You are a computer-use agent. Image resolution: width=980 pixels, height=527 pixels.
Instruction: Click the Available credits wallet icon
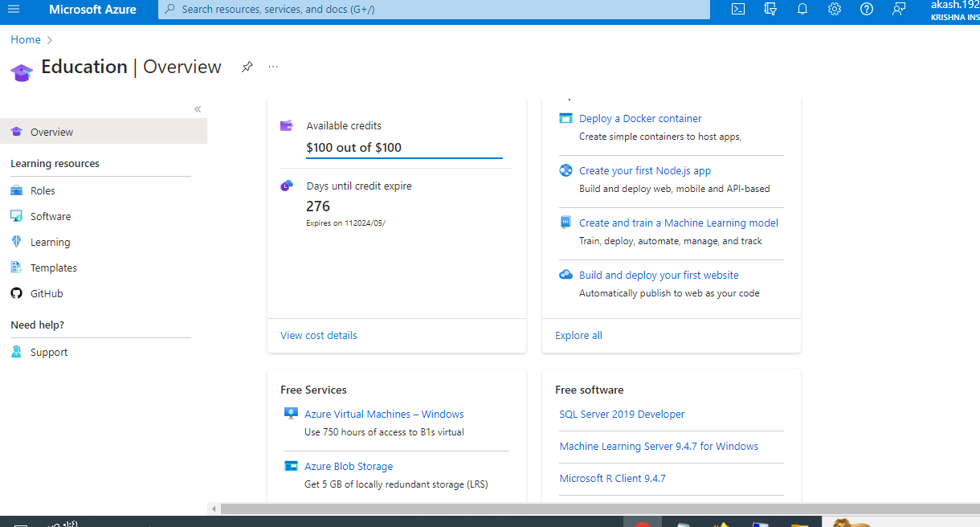[287, 125]
